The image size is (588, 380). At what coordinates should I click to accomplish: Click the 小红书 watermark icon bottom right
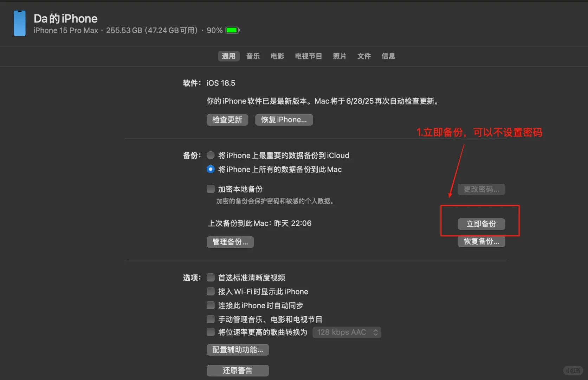(573, 370)
